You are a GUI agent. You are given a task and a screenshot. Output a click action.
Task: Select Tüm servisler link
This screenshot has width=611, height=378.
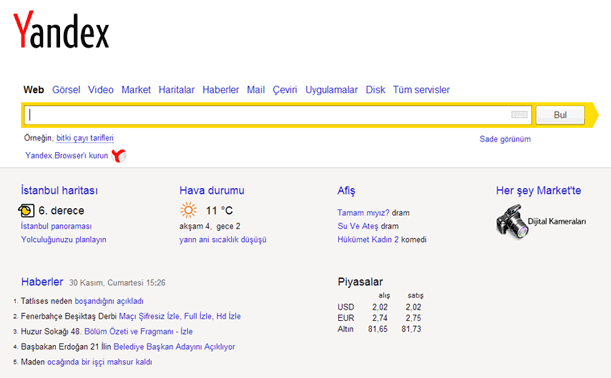click(x=421, y=90)
